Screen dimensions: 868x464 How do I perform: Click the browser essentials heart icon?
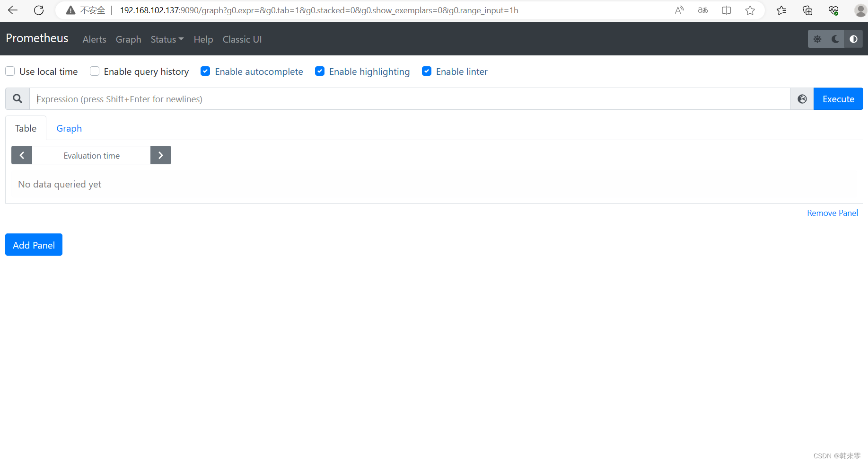833,10
